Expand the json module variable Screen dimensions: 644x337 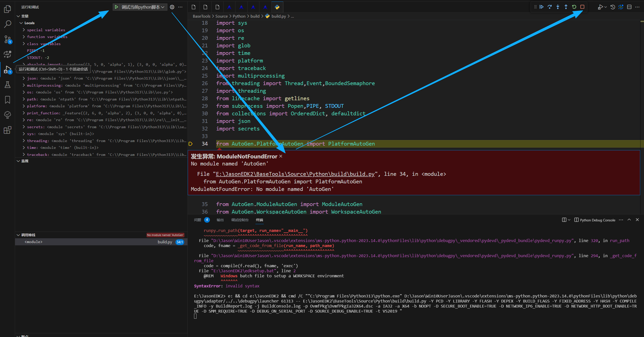point(24,78)
